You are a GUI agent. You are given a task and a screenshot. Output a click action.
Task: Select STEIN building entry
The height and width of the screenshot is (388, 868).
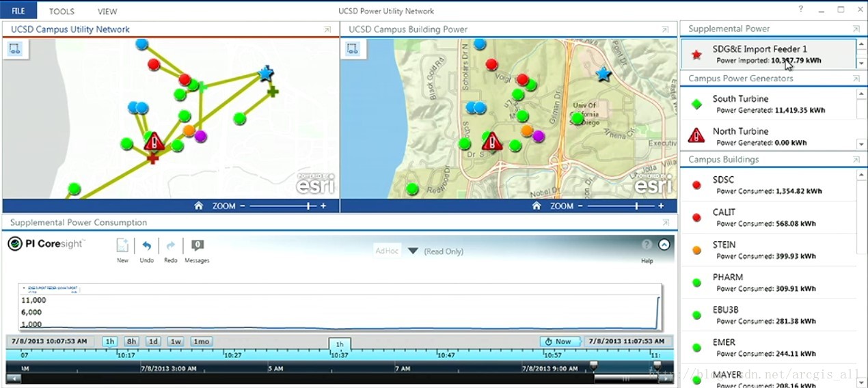tap(768, 250)
